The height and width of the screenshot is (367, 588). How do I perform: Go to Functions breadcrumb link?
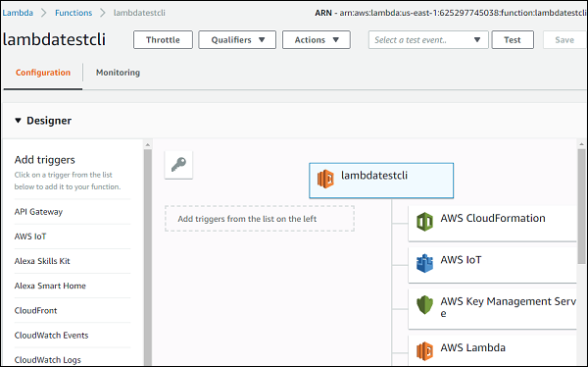[73, 13]
